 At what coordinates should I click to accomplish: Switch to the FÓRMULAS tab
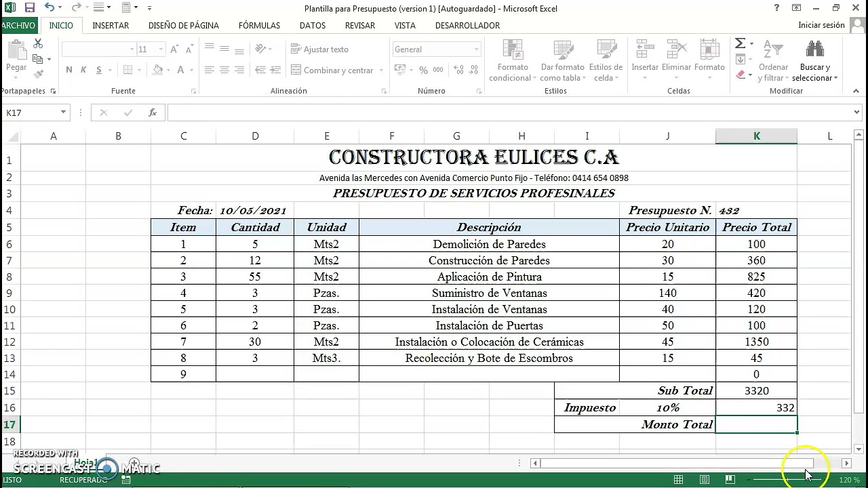259,25
